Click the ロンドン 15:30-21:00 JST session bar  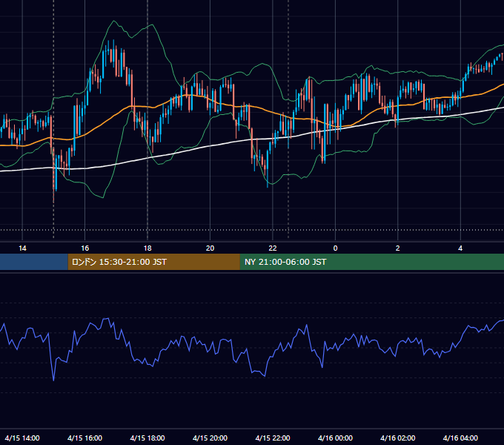153,262
